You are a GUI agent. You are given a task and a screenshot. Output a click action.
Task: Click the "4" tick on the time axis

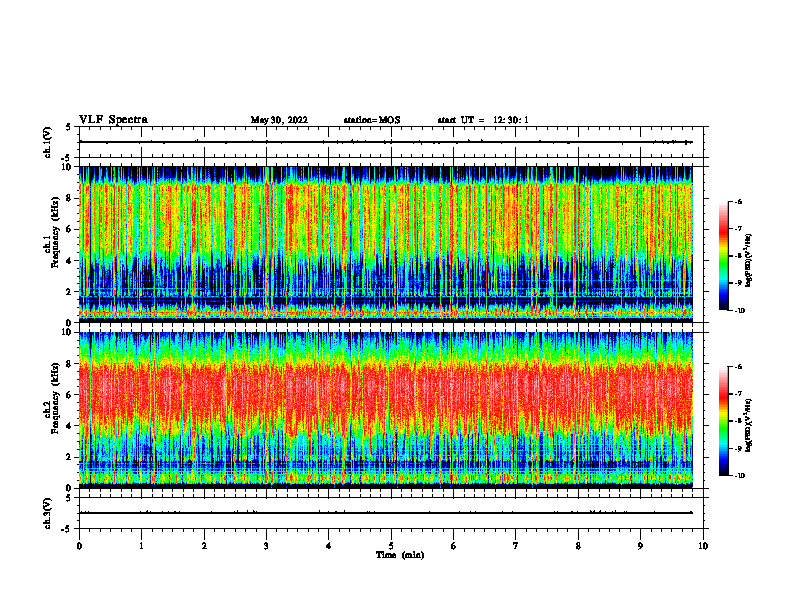coord(329,546)
